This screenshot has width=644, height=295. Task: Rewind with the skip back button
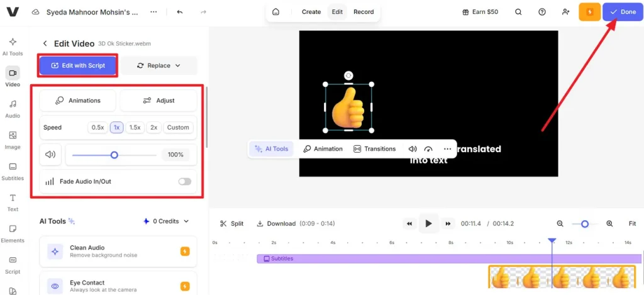tap(409, 223)
